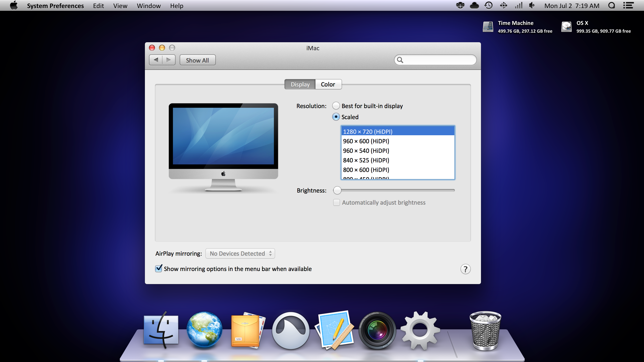The height and width of the screenshot is (362, 644).
Task: Open System Preferences gear in Dock
Action: [420, 331]
